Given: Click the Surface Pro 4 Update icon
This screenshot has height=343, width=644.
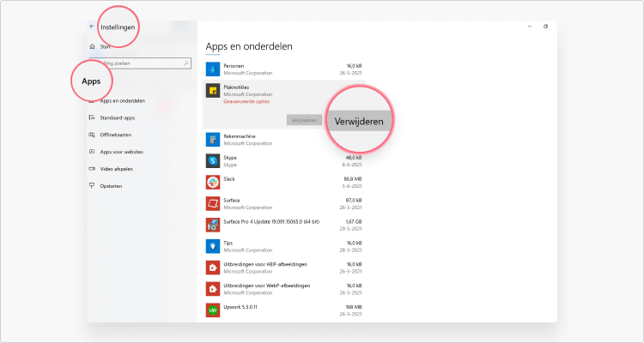Looking at the screenshot, I should coord(213,226).
